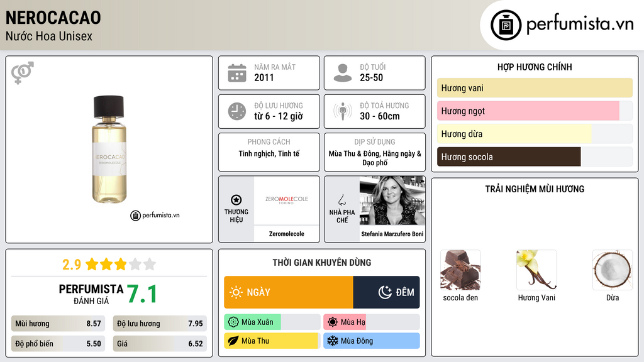This screenshot has width=644, height=362.
Task: Click the Ngày daytime usage bar
Action: [288, 292]
